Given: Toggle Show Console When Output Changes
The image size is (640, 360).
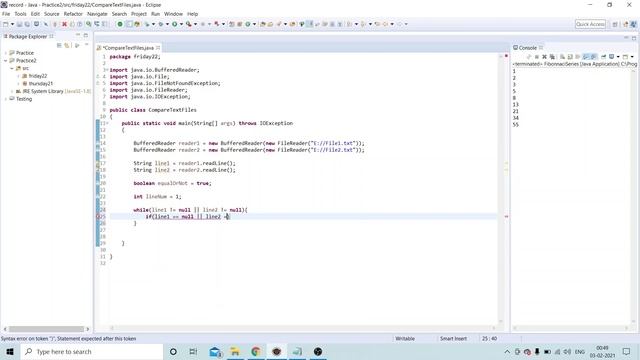Looking at the screenshot, I should coord(585,57).
